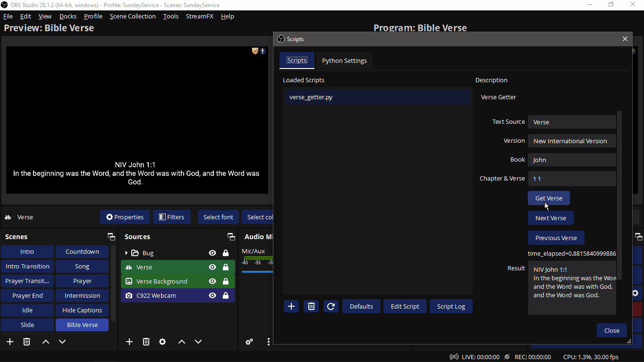Open the Text Source dropdown showing Verse
Screen dimensions: 644x362
point(572,122)
